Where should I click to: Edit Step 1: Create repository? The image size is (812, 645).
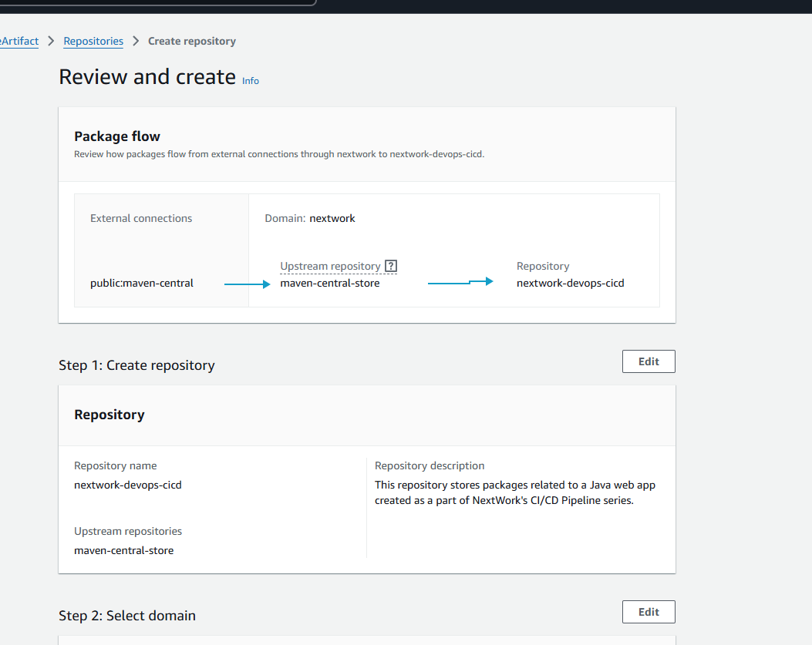tap(648, 361)
